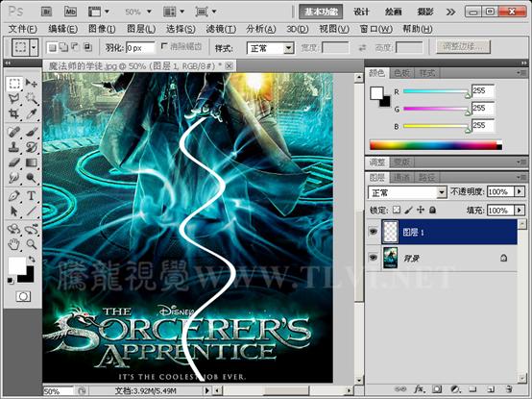The height and width of the screenshot is (399, 532).
Task: Open the 滤镜(T) menu
Action: pos(221,29)
